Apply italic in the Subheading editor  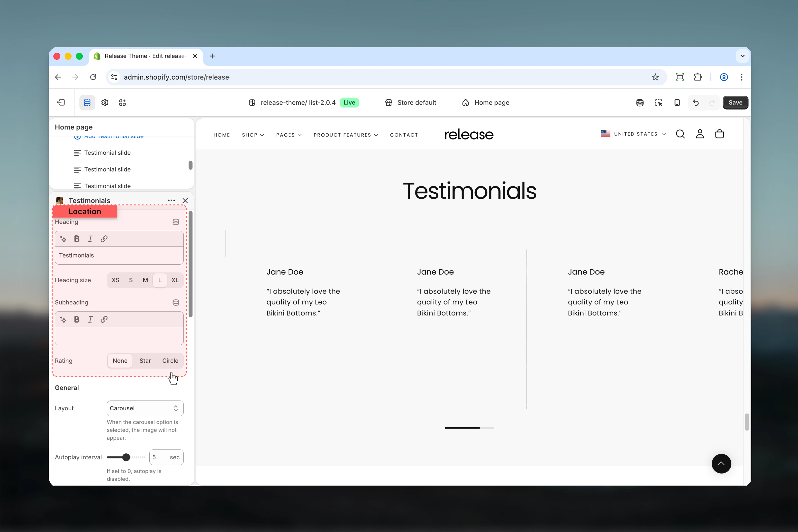[x=90, y=319]
